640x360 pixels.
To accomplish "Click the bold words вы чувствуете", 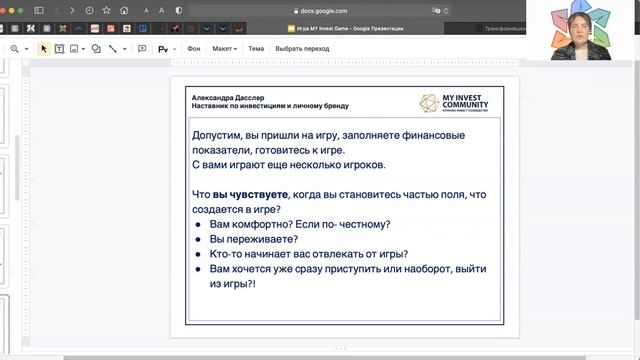I will pos(250,195).
